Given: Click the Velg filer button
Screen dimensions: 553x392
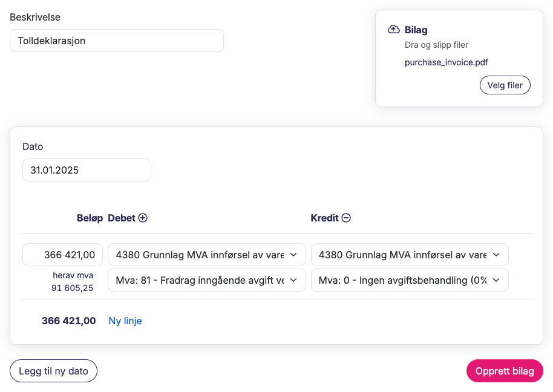Looking at the screenshot, I should pos(505,85).
